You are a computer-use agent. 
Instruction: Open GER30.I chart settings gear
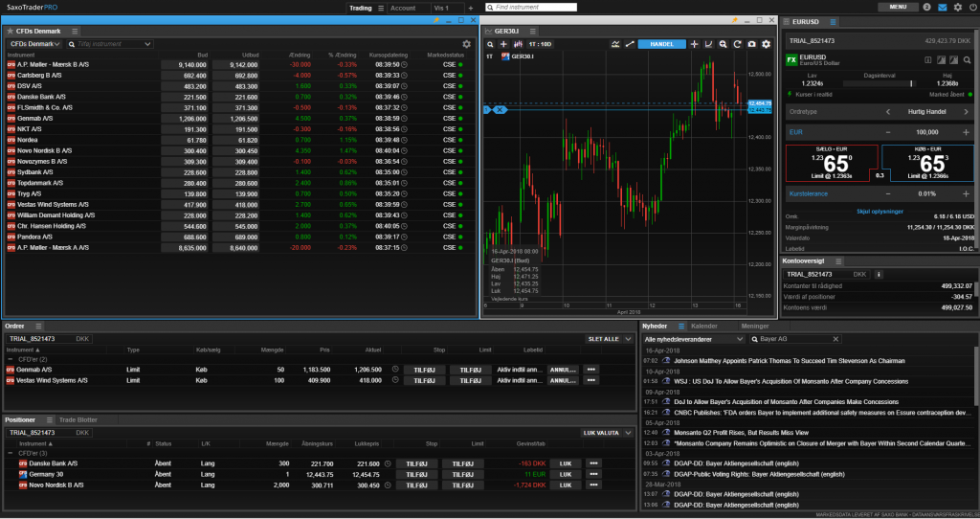coord(767,44)
